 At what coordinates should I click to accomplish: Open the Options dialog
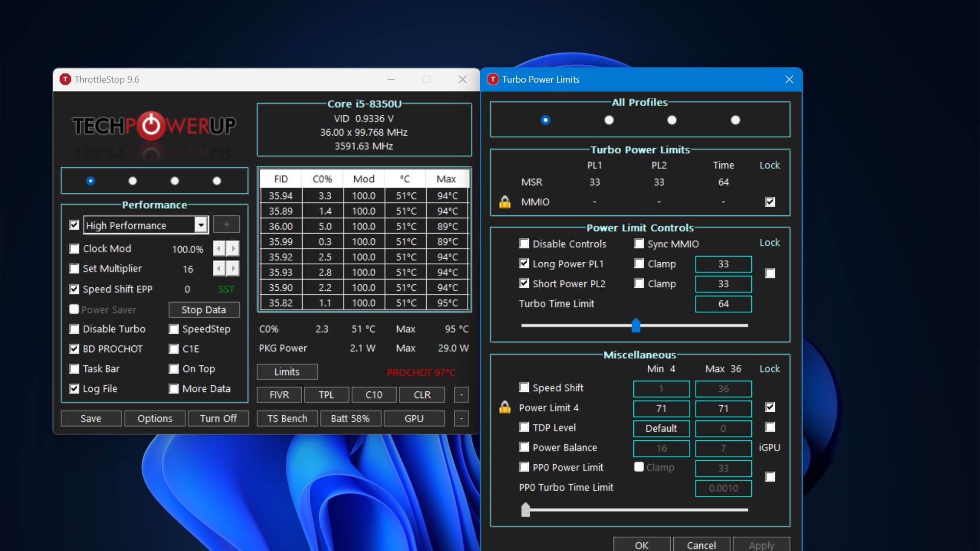(155, 418)
